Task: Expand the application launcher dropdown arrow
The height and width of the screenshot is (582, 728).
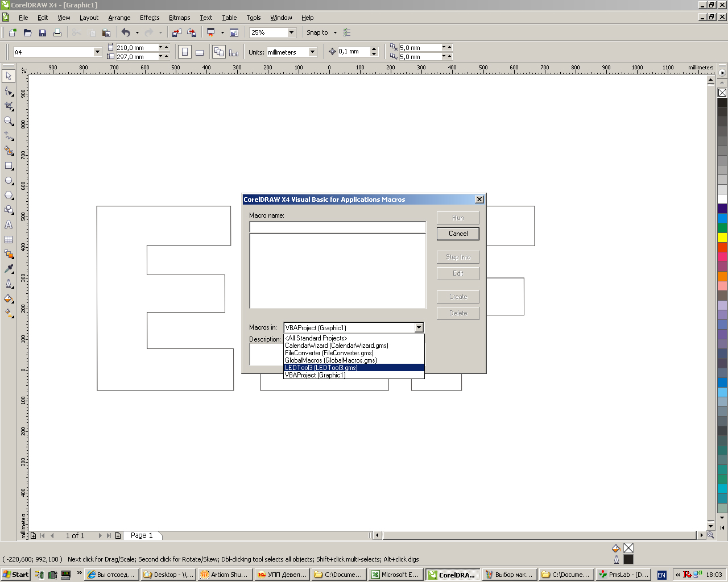Action: pyautogui.click(x=222, y=32)
